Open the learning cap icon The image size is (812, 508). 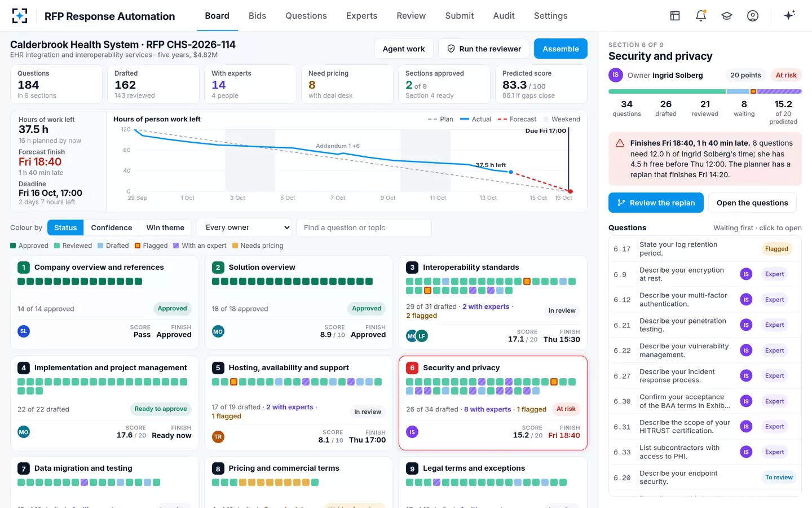[x=727, y=16]
